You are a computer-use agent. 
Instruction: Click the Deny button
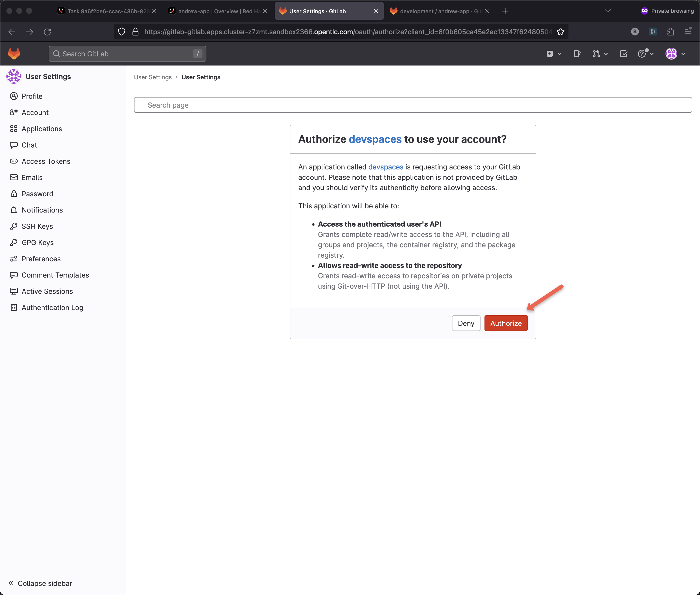click(x=466, y=323)
